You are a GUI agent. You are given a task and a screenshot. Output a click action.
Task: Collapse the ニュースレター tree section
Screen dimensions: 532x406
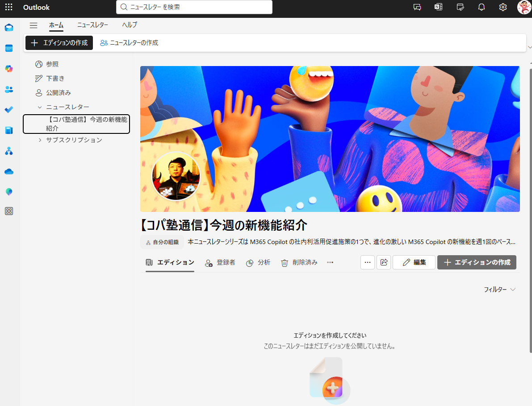40,107
